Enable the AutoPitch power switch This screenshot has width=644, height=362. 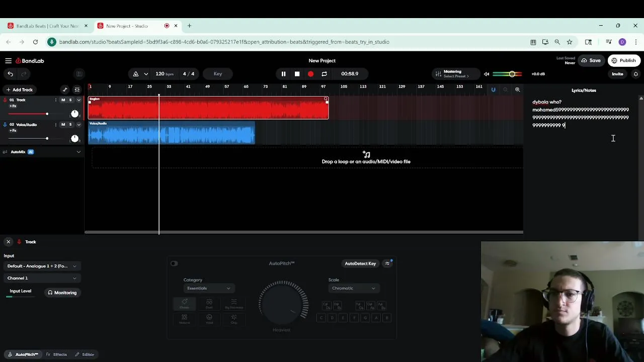[174, 263]
